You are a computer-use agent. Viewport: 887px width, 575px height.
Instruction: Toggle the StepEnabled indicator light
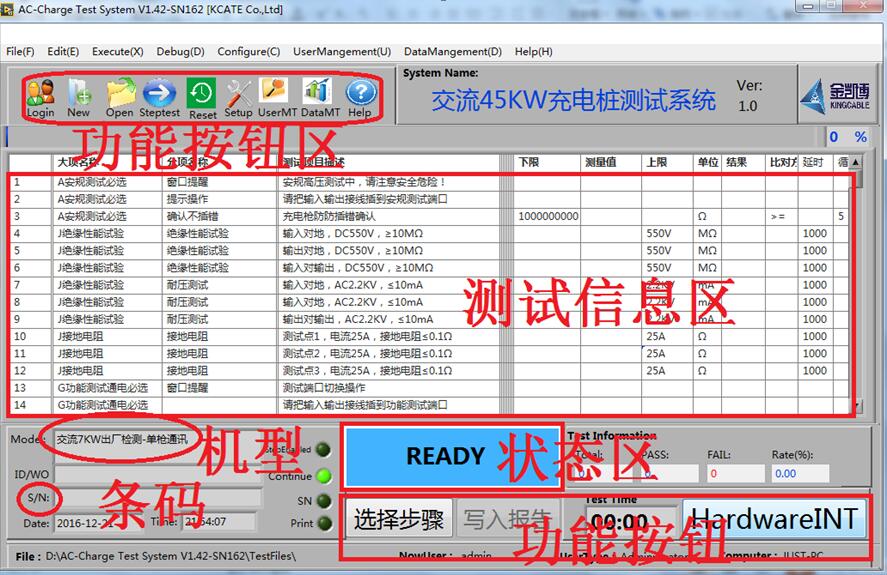click(x=324, y=451)
